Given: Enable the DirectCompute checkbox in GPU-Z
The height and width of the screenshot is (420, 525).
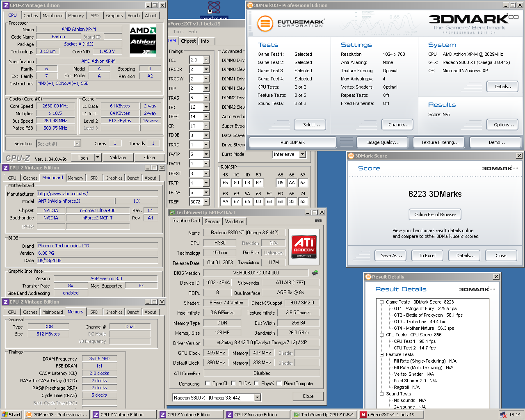Looking at the screenshot, I should click(x=279, y=383).
